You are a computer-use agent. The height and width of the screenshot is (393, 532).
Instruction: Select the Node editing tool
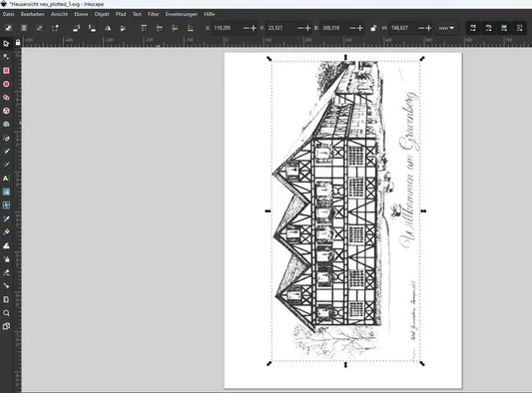click(x=6, y=57)
